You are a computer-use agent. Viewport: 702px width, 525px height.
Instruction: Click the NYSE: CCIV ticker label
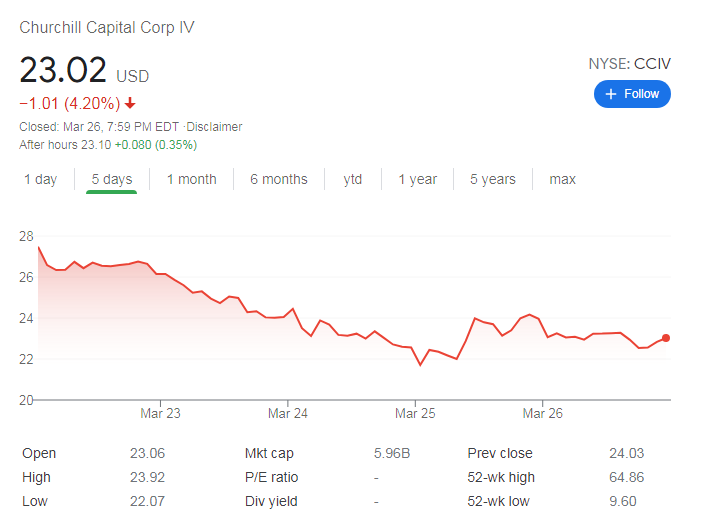point(629,64)
